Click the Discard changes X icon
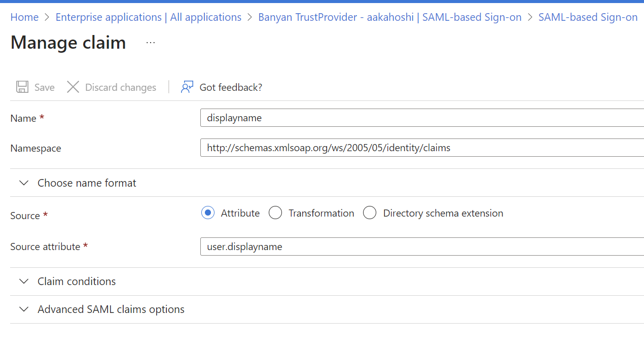Image resolution: width=644 pixels, height=351 pixels. [x=73, y=87]
